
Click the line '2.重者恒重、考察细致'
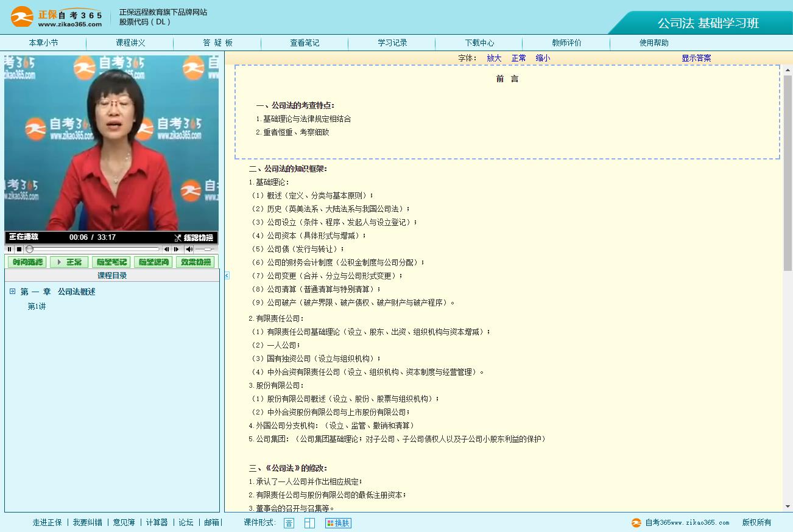[292, 132]
